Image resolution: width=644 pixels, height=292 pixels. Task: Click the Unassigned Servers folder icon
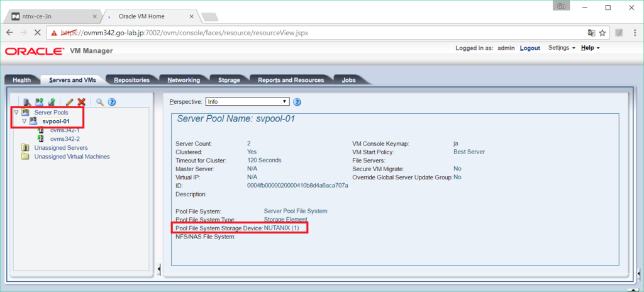(x=25, y=147)
